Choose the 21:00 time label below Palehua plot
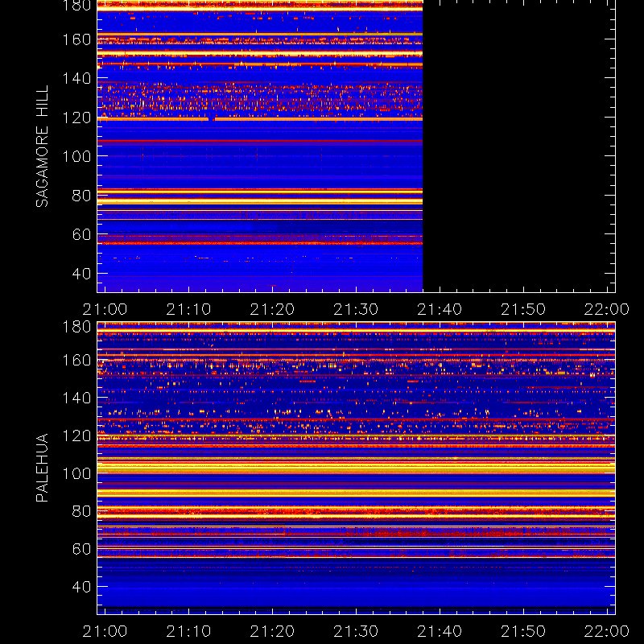644x644 pixels. click(105, 631)
